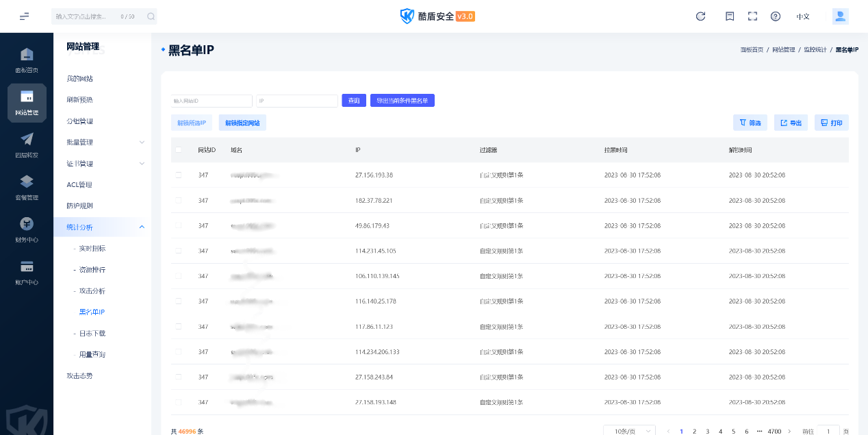Click the 解锁所选IP button
The width and height of the screenshot is (868, 435).
192,123
